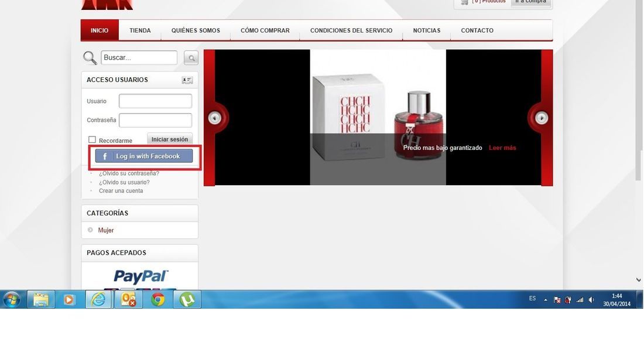644x362 pixels.
Task: Click ¿Olvido su usuario? link
Action: (124, 182)
